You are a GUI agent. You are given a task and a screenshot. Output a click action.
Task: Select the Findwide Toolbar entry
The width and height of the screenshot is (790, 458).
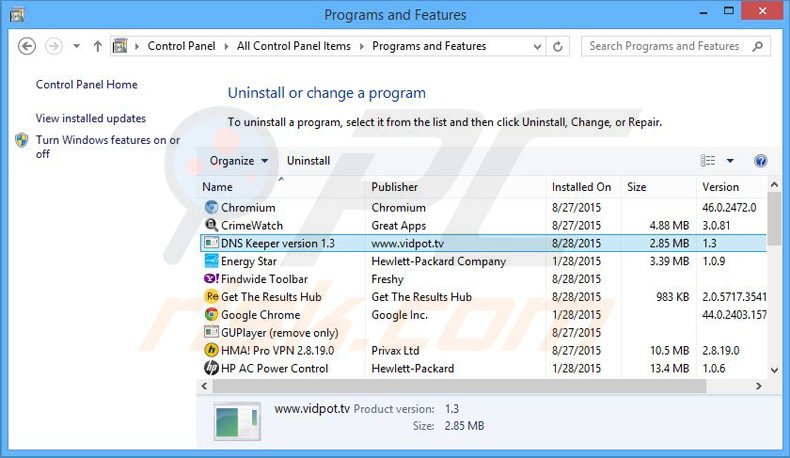(265, 279)
